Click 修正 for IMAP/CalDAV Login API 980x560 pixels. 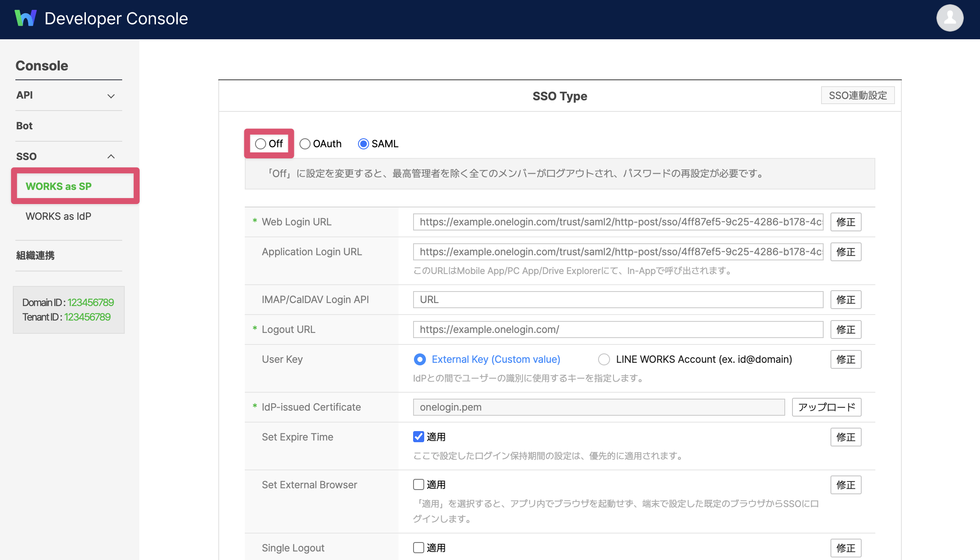pyautogui.click(x=846, y=300)
